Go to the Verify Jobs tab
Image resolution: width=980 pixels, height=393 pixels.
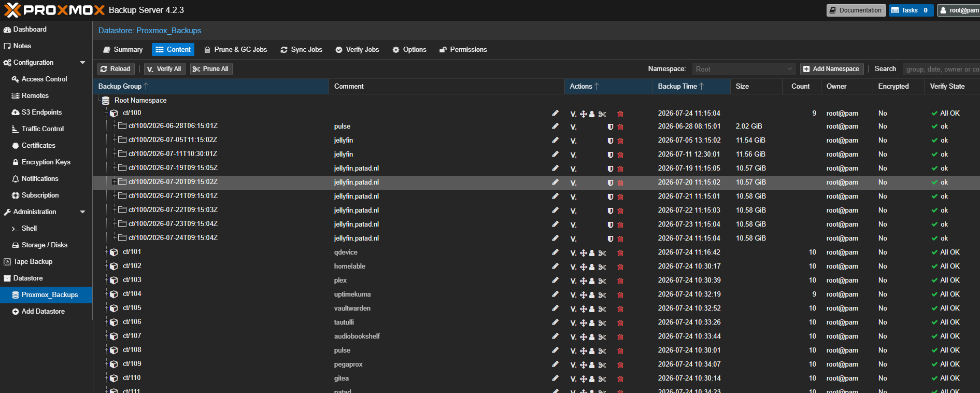point(357,50)
